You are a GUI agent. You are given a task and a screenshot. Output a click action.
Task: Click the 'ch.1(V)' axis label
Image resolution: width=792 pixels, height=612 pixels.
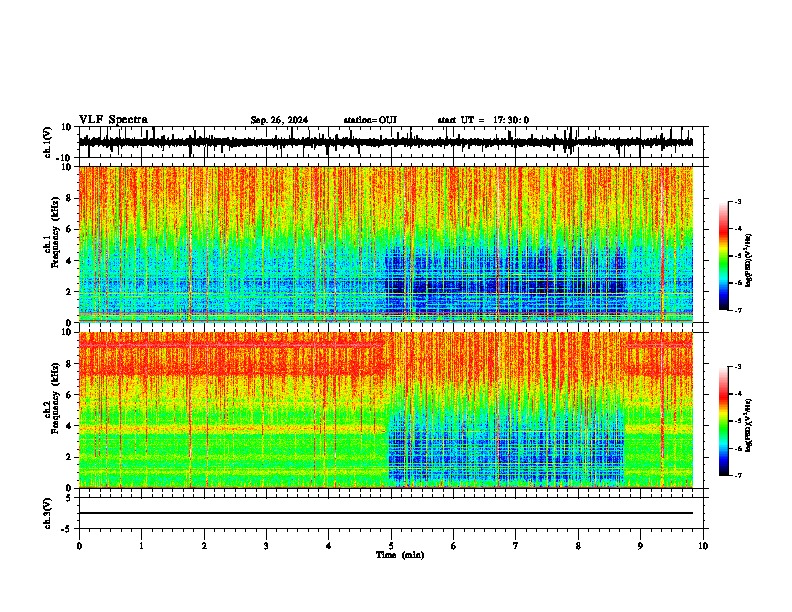click(x=48, y=142)
